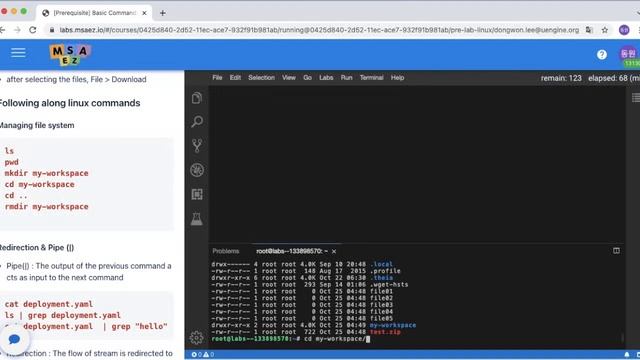This screenshot has width=640, height=360.
Task: Click the 'remain: 123' timer text
Action: coord(561,78)
